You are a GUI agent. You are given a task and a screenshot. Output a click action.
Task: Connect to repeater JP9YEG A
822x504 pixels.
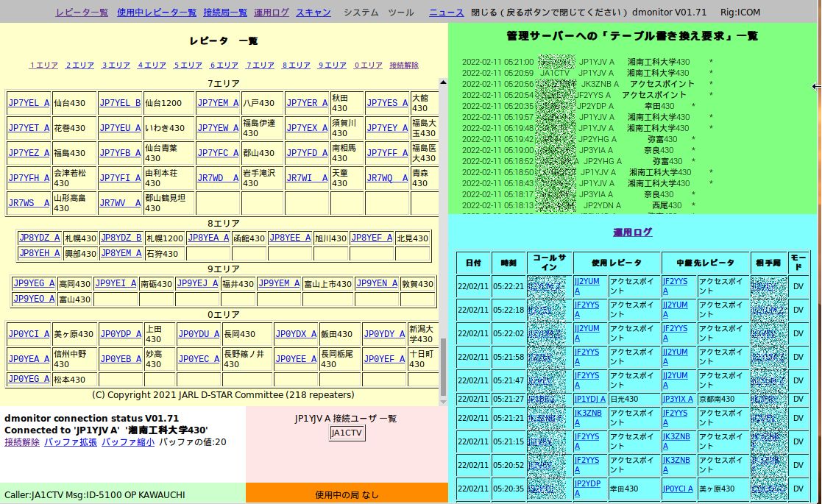34,283
